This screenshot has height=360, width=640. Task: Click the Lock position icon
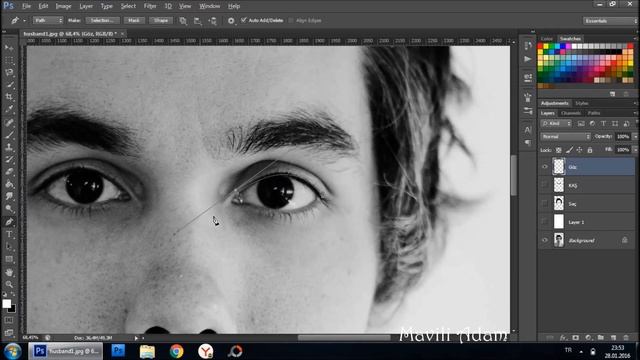[580, 150]
